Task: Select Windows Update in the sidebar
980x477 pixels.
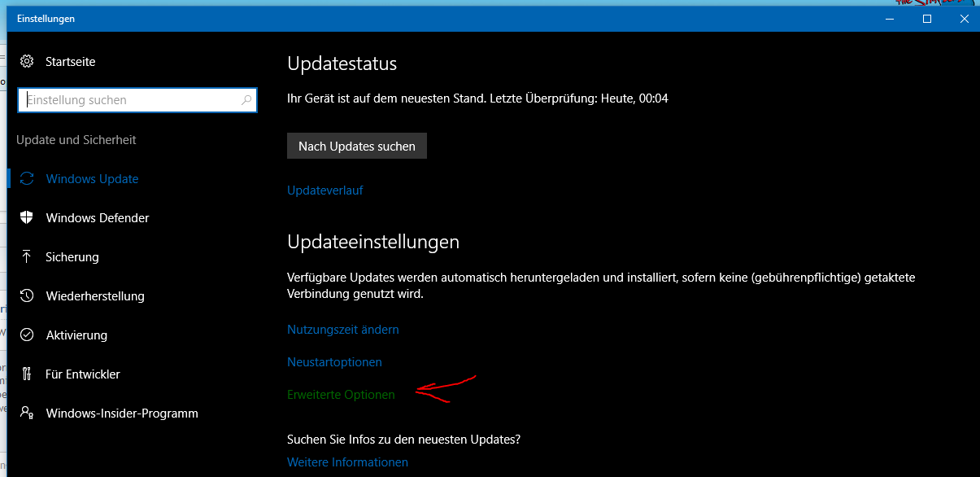Action: coord(92,179)
